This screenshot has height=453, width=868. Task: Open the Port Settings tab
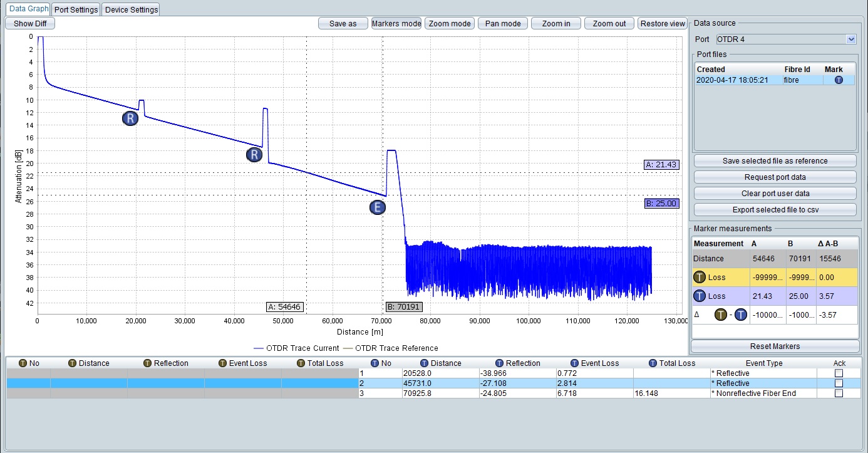(76, 10)
